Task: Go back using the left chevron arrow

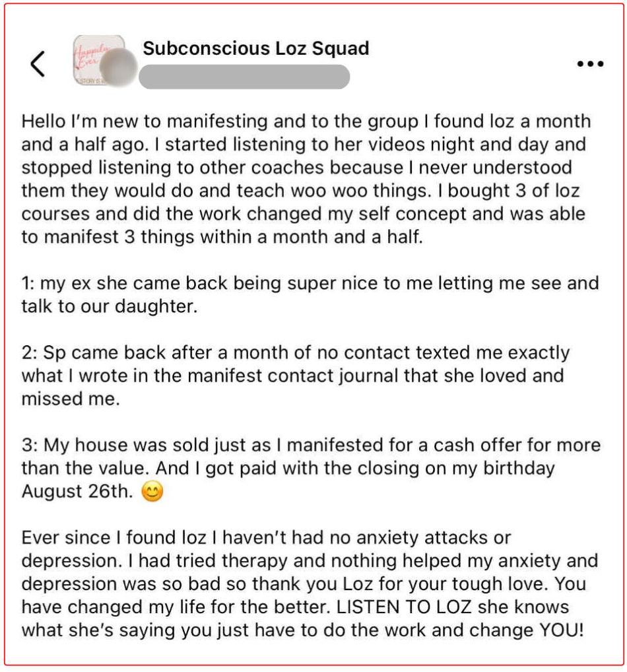Action: point(38,64)
